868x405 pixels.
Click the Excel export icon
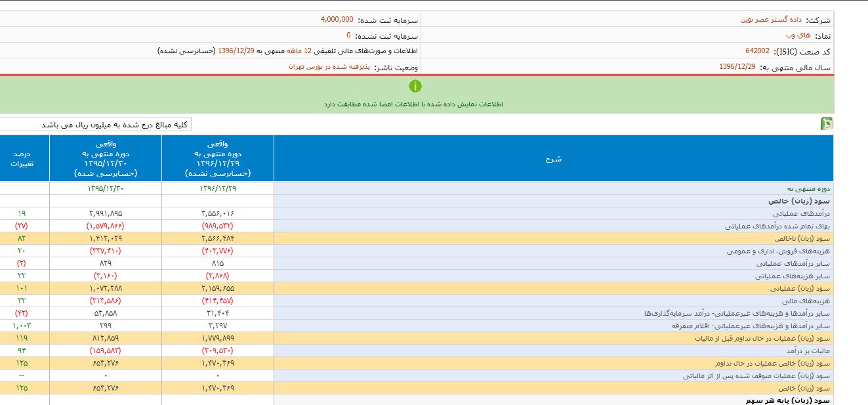pyautogui.click(x=827, y=124)
